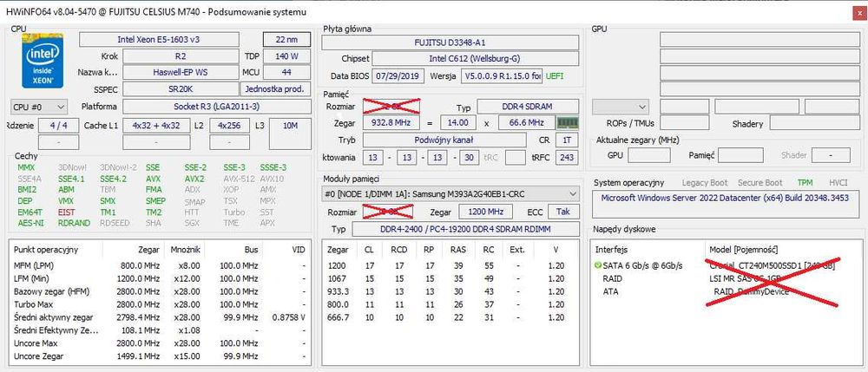Click the SATA 6 Gb/s @ 6Gb/s entry
868x372 pixels.
click(642, 266)
